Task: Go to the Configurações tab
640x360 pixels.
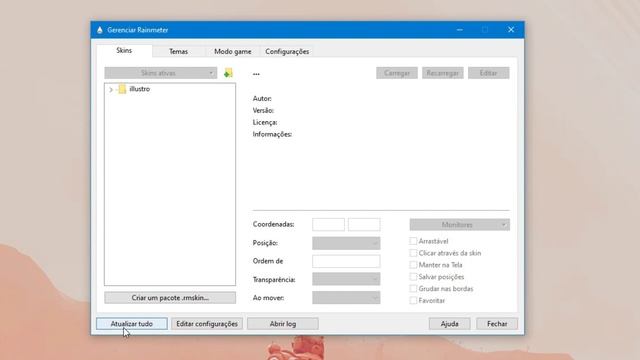Action: click(x=287, y=51)
